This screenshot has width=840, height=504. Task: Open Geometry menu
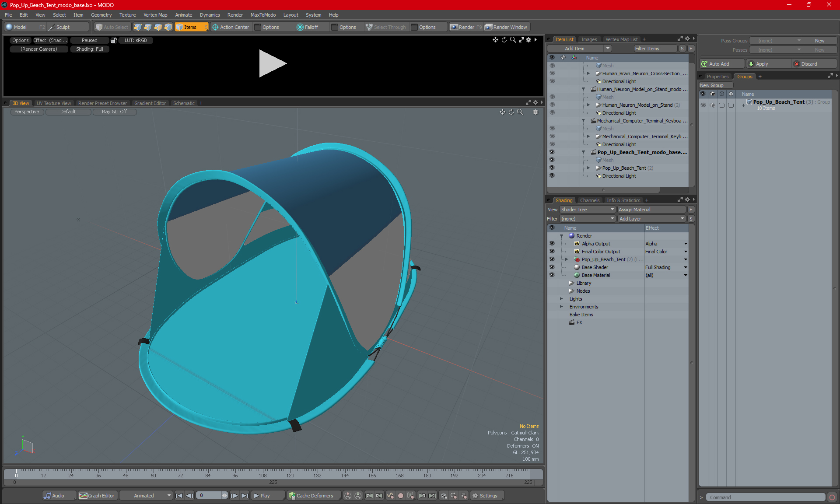[x=101, y=15]
